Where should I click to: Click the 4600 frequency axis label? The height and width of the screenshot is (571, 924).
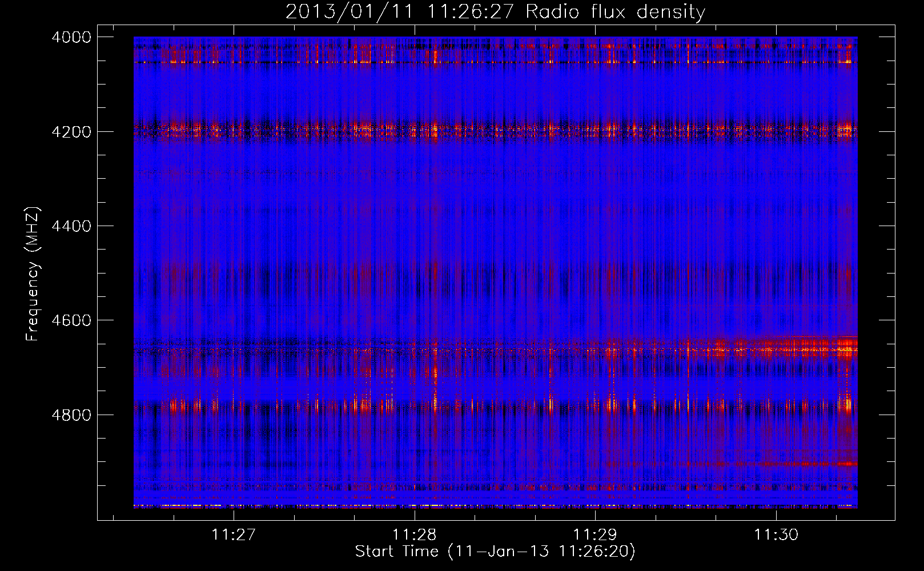pos(71,320)
